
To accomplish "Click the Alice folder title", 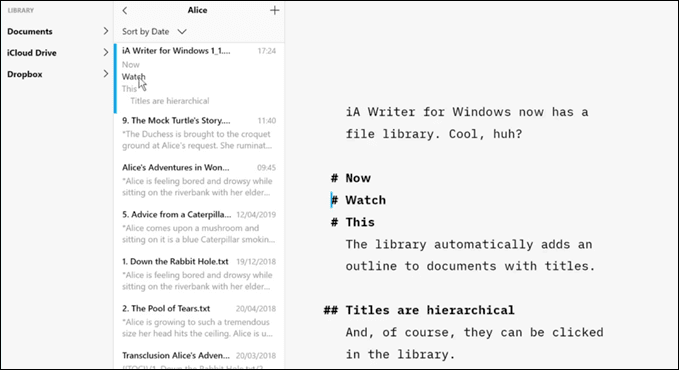I will [197, 10].
